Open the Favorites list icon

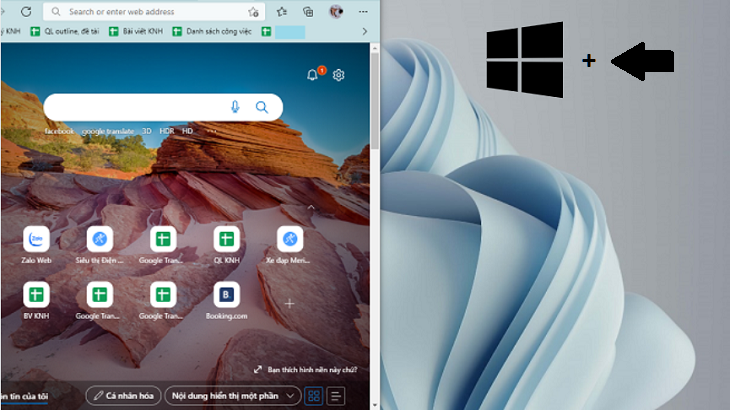click(282, 12)
